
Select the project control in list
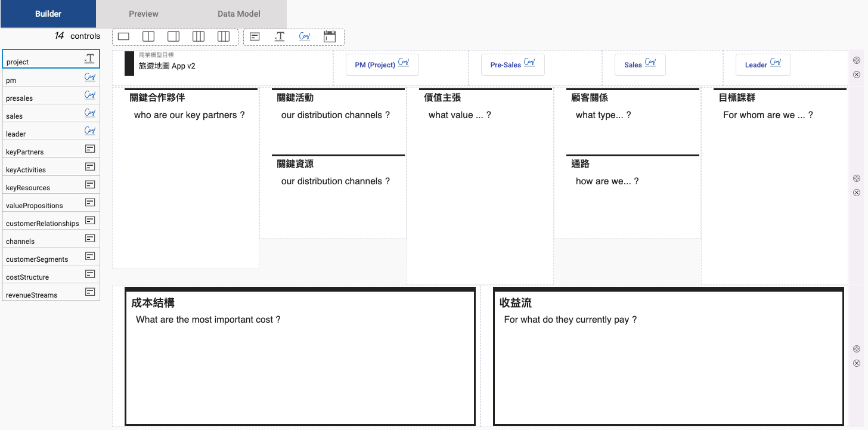pos(51,59)
